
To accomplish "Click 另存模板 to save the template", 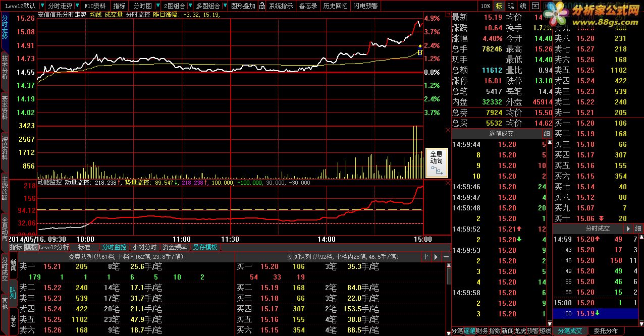I will click(x=205, y=247).
